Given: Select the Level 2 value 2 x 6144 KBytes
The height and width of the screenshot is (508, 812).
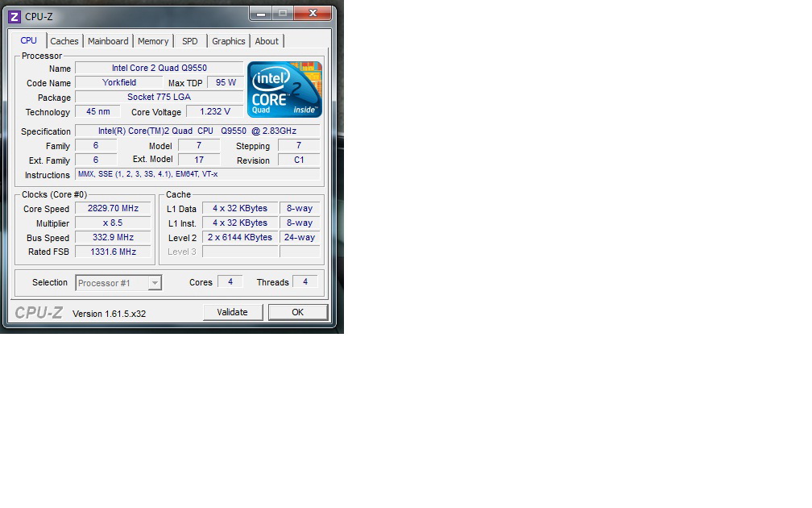Looking at the screenshot, I should point(240,237).
